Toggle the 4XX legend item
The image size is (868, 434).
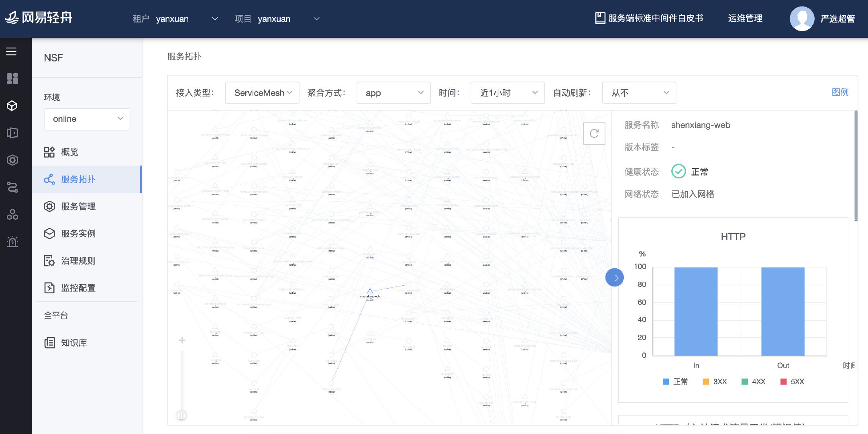[753, 381]
